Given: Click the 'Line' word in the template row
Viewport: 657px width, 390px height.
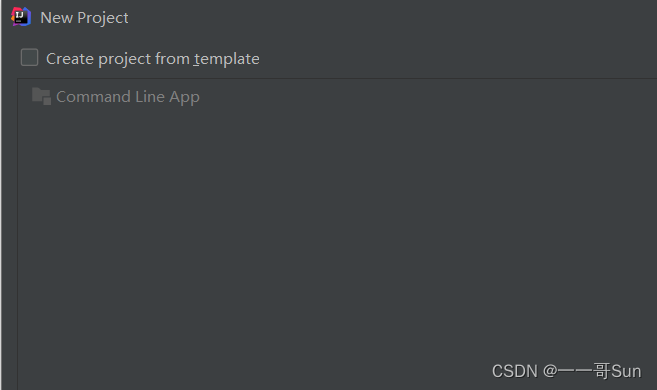Looking at the screenshot, I should tap(150, 97).
